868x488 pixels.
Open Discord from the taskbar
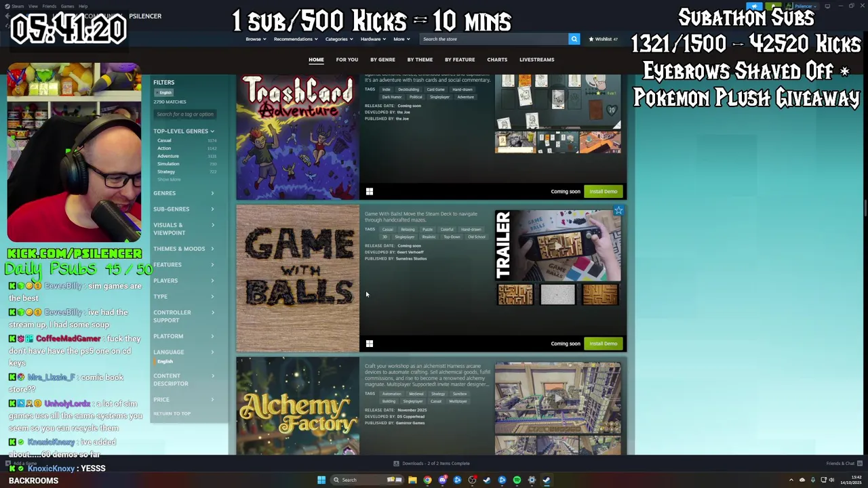(x=442, y=480)
